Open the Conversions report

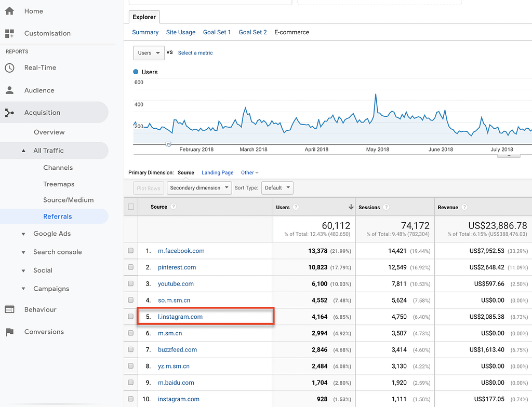click(x=44, y=331)
